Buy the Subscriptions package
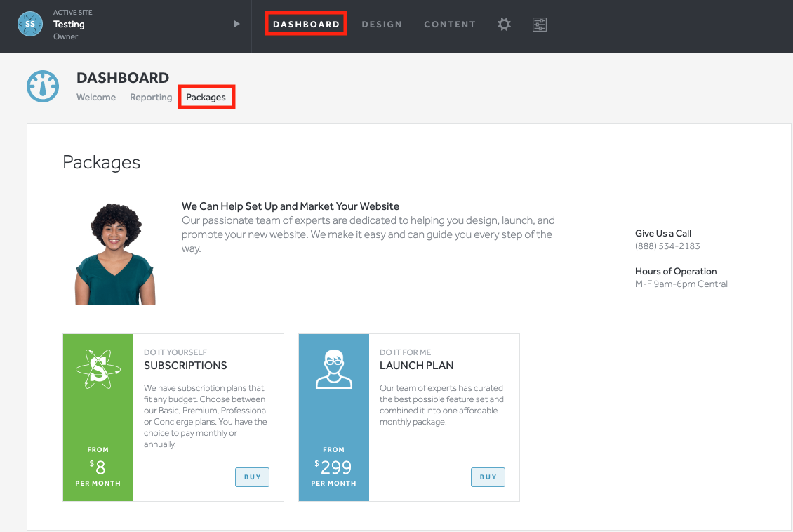The height and width of the screenshot is (532, 793). click(x=253, y=477)
